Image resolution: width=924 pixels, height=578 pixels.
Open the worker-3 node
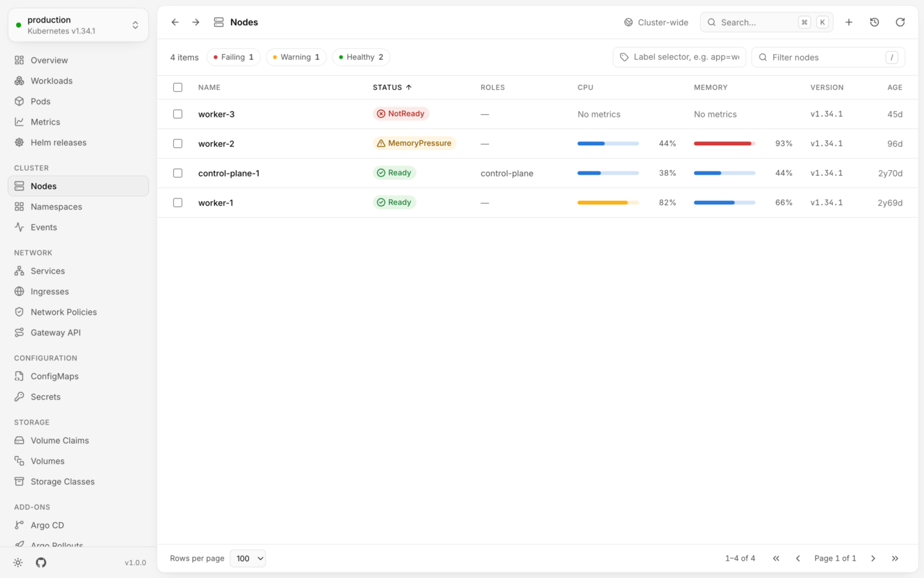coord(216,114)
